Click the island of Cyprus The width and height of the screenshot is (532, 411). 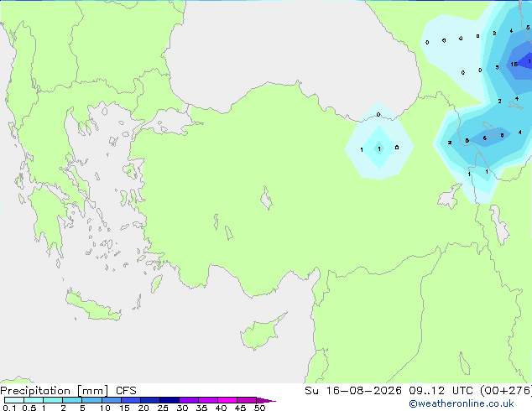pyautogui.click(x=261, y=331)
